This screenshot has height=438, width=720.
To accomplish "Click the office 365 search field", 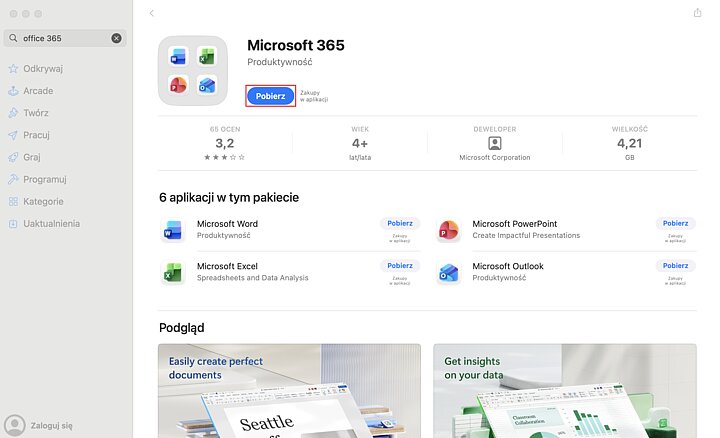I will click(x=65, y=38).
